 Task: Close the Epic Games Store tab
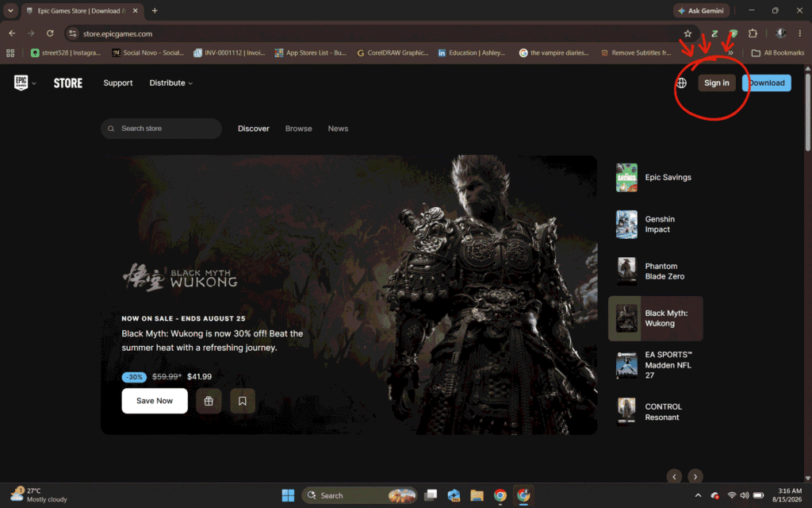pos(135,10)
